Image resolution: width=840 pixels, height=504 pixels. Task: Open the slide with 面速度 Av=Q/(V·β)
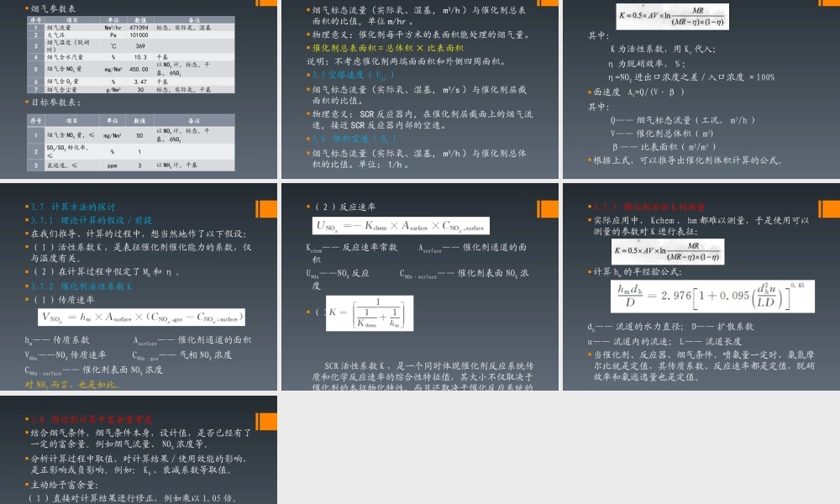point(701,89)
